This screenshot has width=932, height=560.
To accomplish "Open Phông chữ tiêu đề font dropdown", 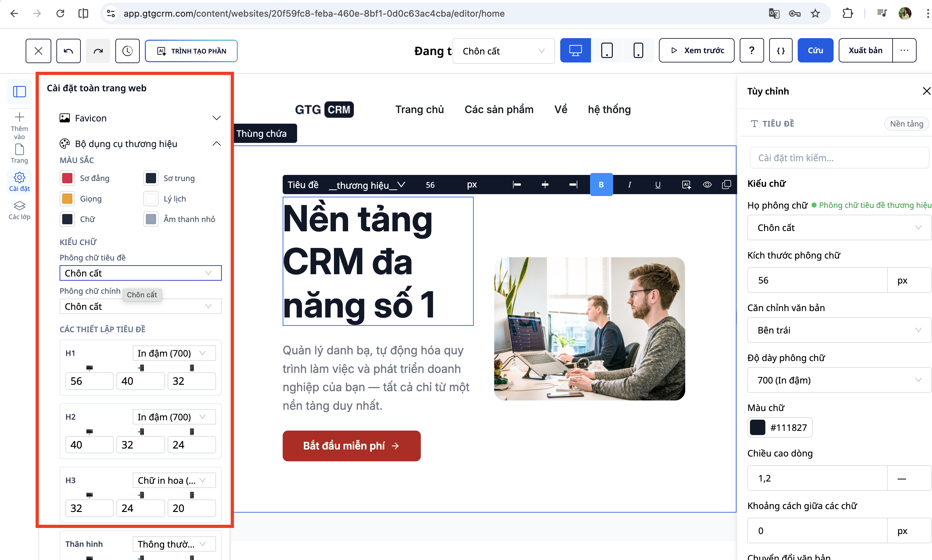I will tap(140, 273).
